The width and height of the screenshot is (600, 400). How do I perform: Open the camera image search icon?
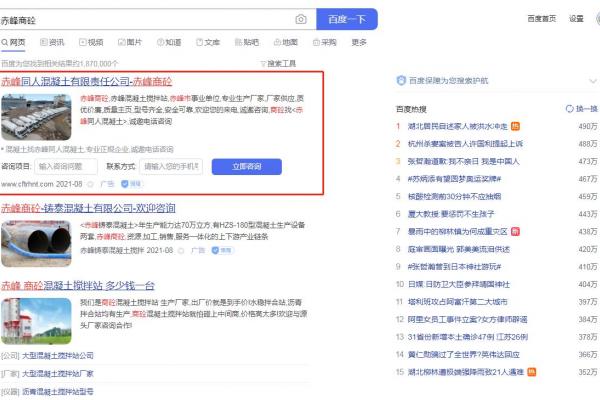pyautogui.click(x=301, y=19)
